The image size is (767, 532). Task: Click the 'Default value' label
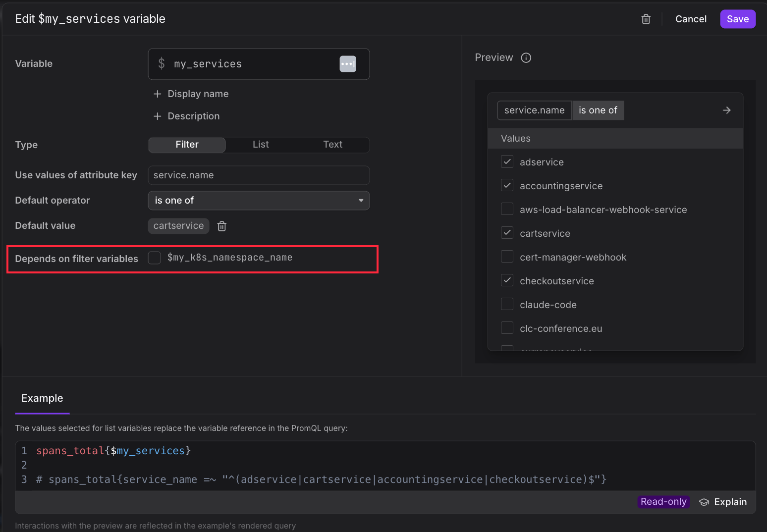coord(45,226)
